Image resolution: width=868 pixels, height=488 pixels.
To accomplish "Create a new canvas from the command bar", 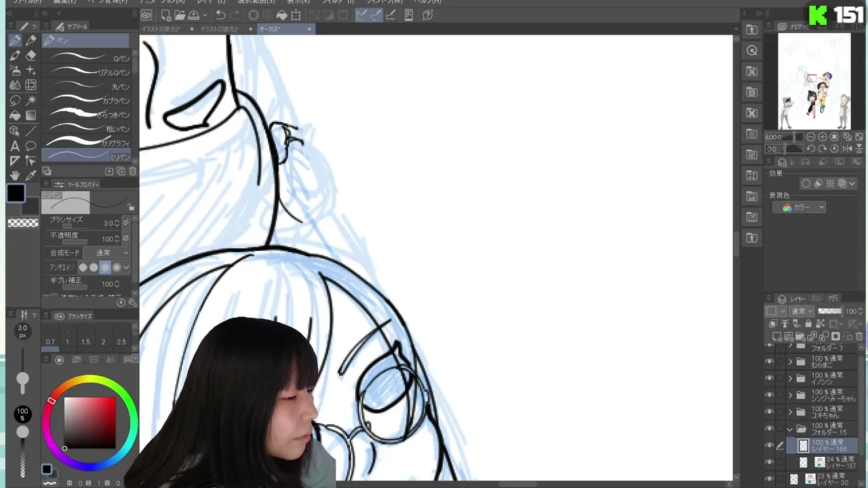I will click(165, 15).
